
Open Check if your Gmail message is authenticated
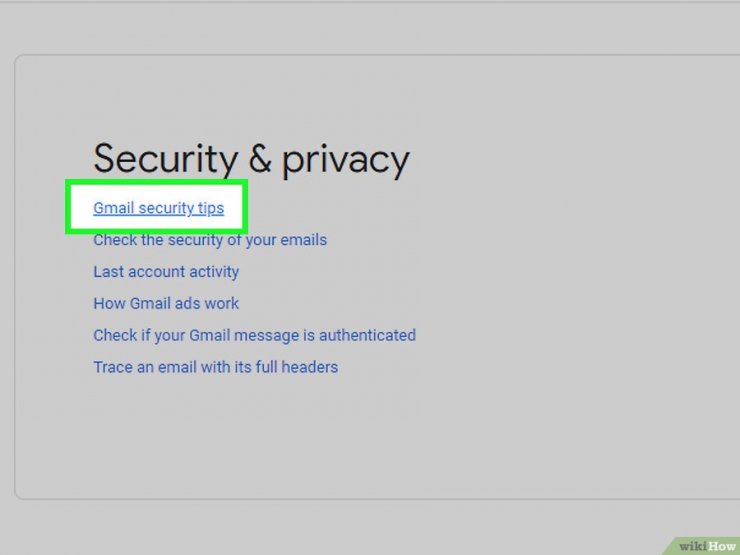coord(254,335)
